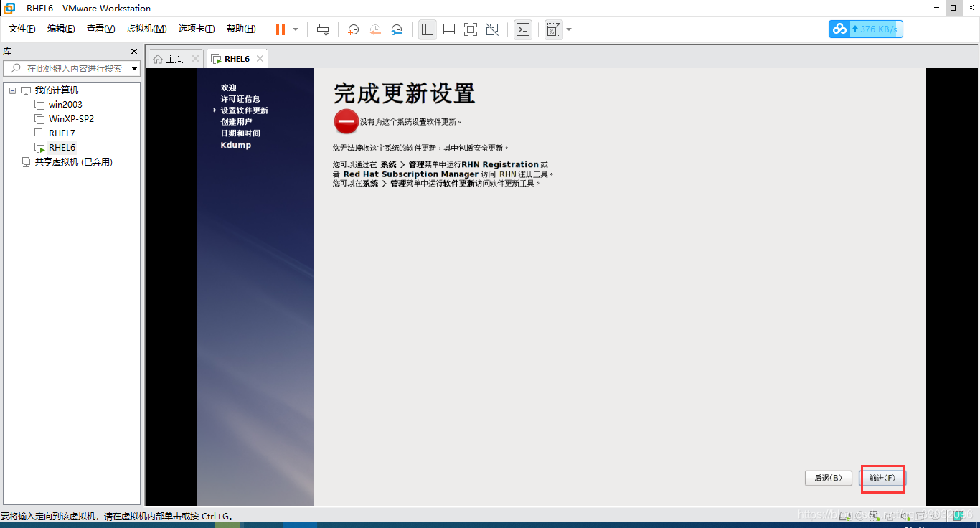Revert the VM to its previous snapshot
The width and height of the screenshot is (980, 528).
point(375,29)
